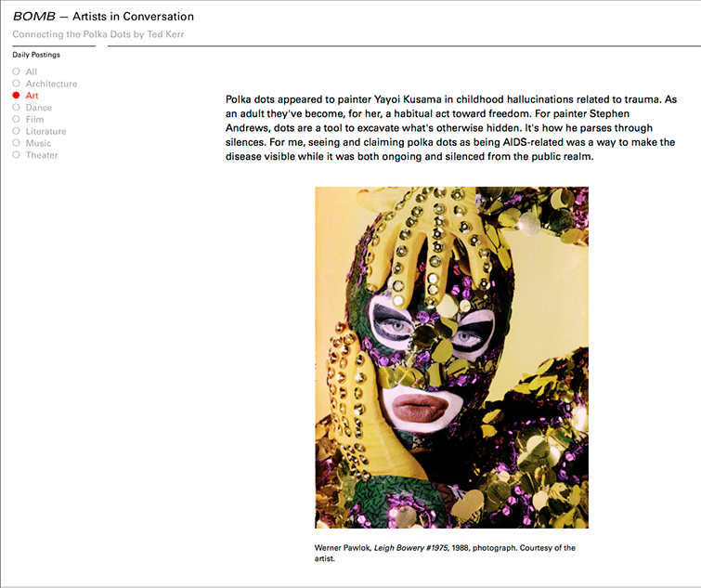Select the Dance radio button

(x=16, y=108)
